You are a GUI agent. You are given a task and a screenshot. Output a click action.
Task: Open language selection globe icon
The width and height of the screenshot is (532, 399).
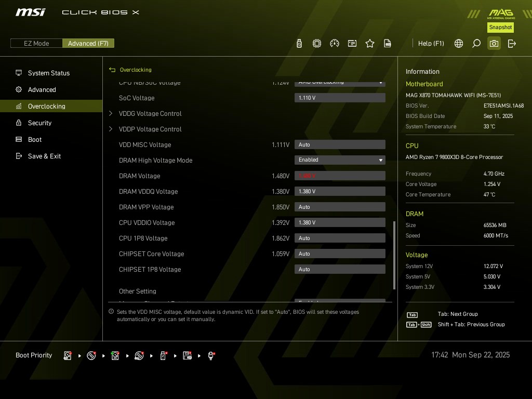point(459,44)
